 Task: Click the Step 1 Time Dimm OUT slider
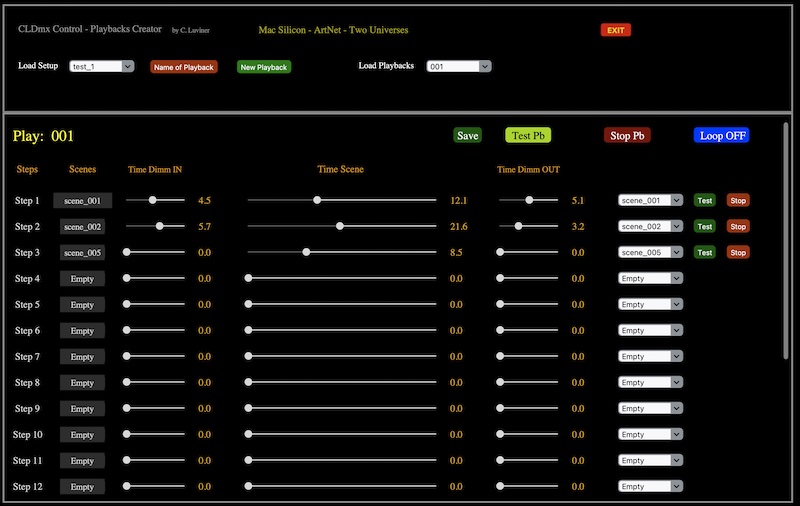tap(529, 200)
